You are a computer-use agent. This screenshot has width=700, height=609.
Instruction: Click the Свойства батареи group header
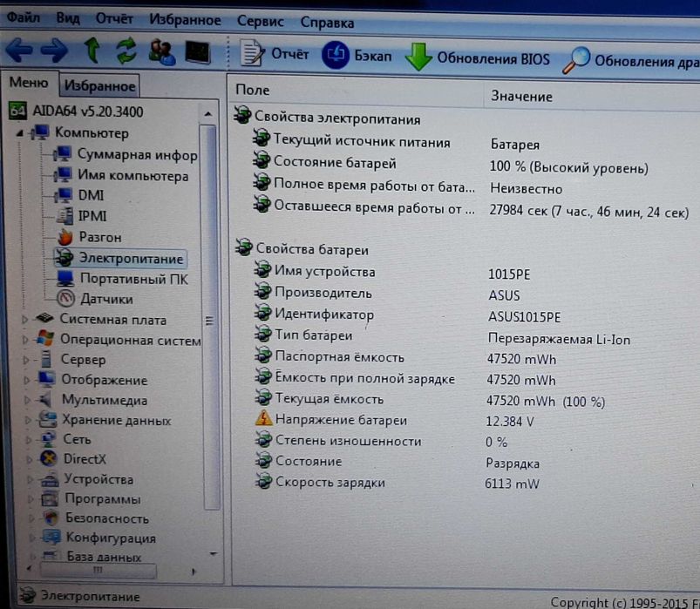[x=302, y=249]
